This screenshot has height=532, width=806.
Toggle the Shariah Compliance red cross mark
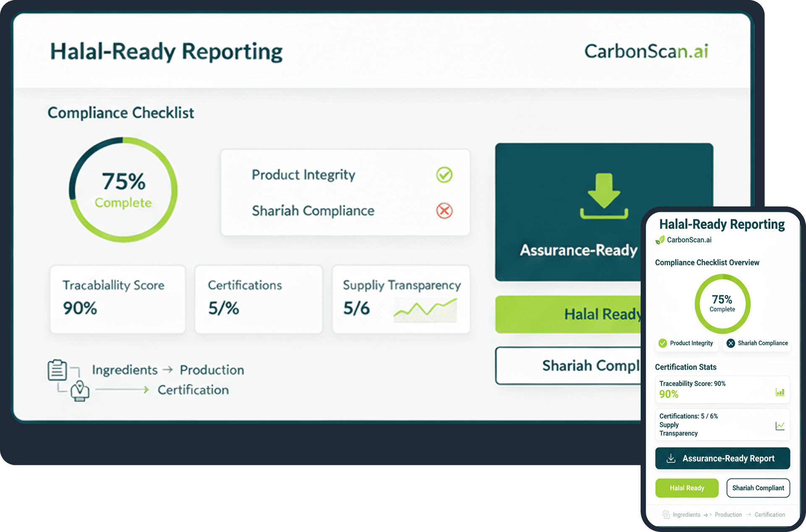point(444,211)
